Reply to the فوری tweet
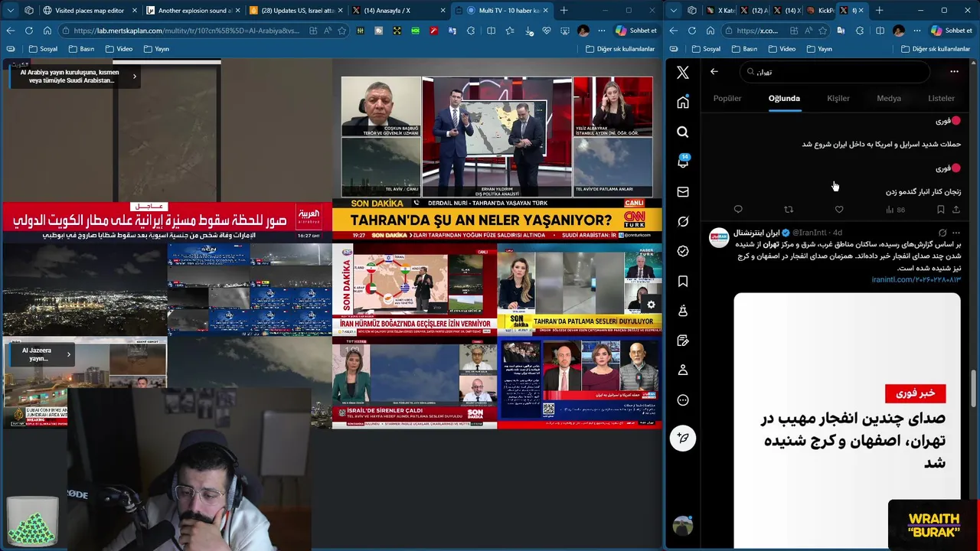The width and height of the screenshot is (980, 551). (x=738, y=210)
